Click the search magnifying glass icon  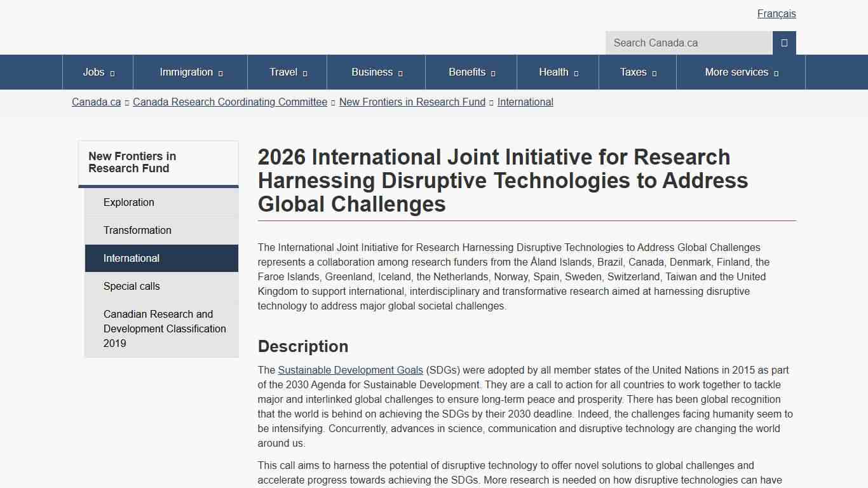pyautogui.click(x=783, y=43)
